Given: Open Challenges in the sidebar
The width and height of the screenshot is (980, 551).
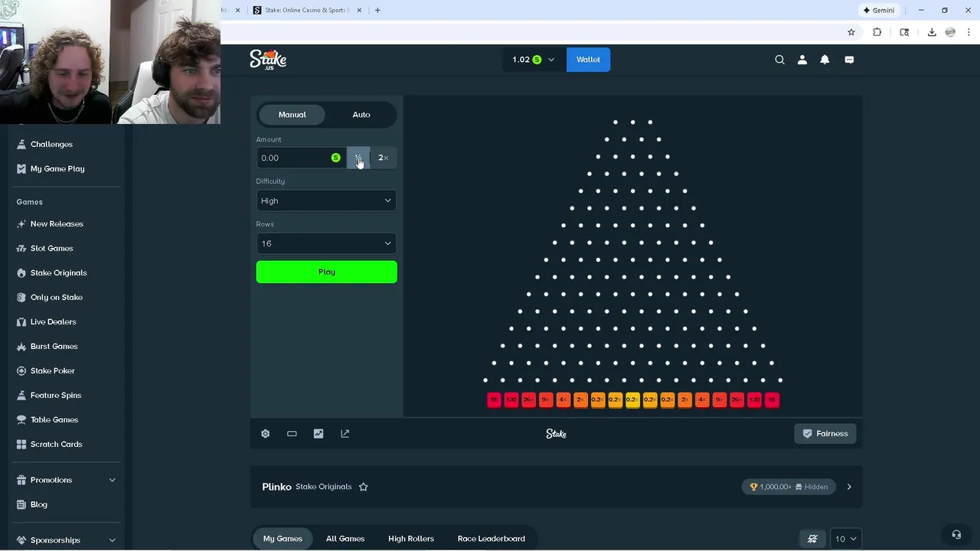Looking at the screenshot, I should [x=51, y=144].
